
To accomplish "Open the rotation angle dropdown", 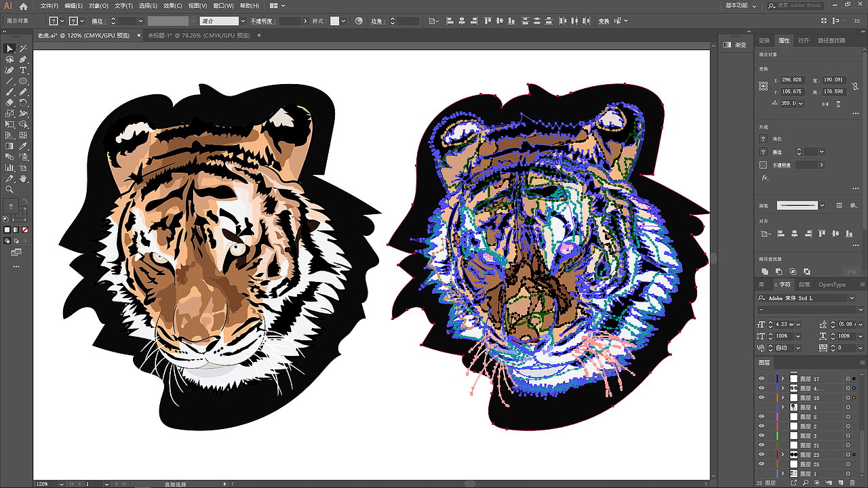I will 801,104.
